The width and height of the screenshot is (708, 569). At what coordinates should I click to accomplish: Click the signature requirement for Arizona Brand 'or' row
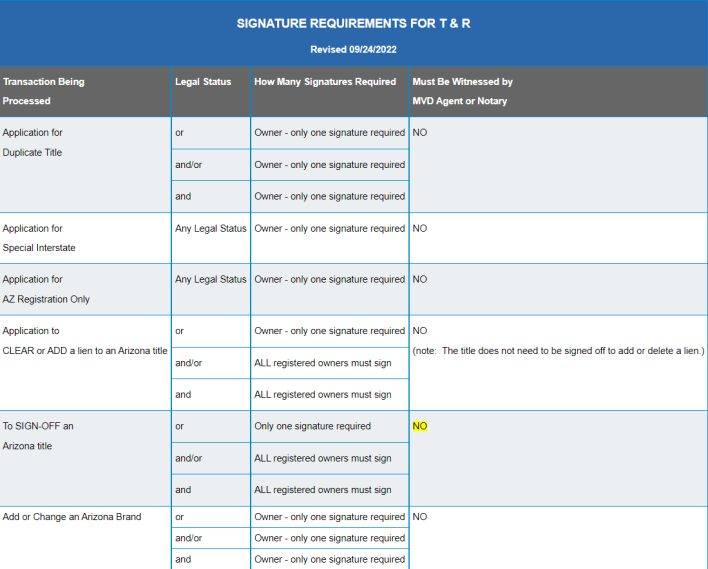[x=330, y=517]
